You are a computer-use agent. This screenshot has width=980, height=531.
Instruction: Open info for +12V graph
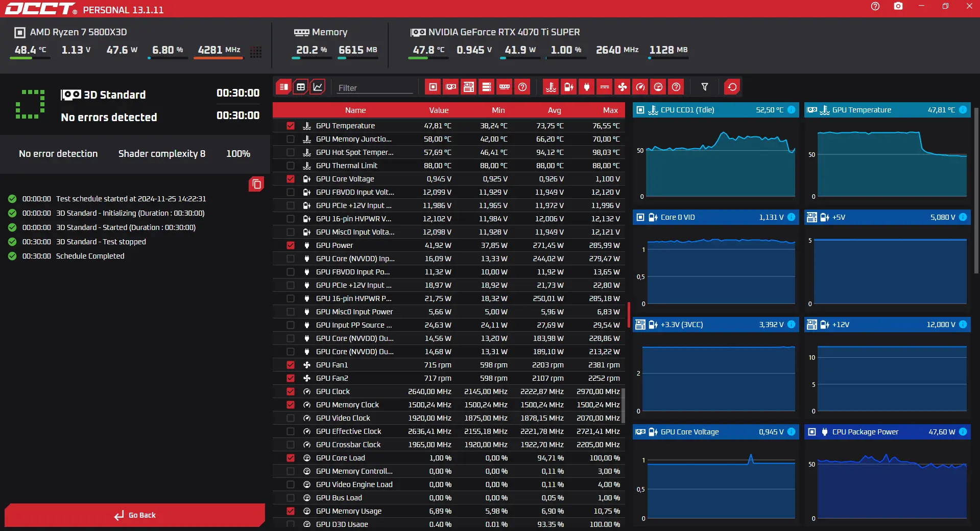pyautogui.click(x=963, y=325)
